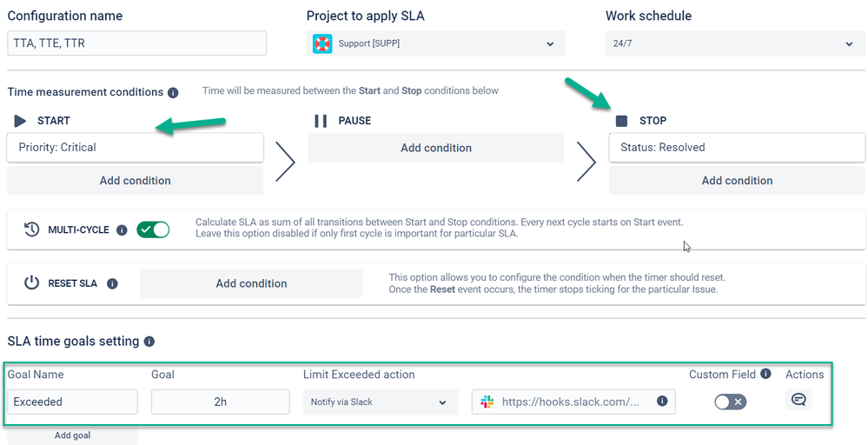Add a RESET SLA condition
868x445 pixels.
(251, 283)
